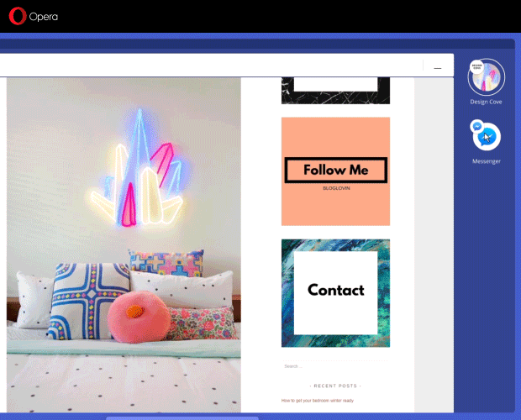Open the Contact banner tile
This screenshot has width=521, height=420.
[x=335, y=291]
